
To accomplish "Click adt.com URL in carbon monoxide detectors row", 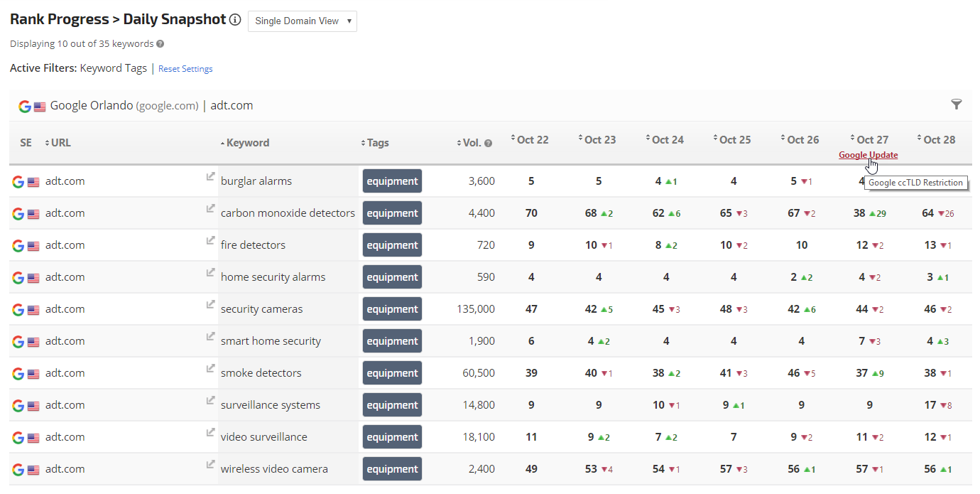I will point(65,213).
